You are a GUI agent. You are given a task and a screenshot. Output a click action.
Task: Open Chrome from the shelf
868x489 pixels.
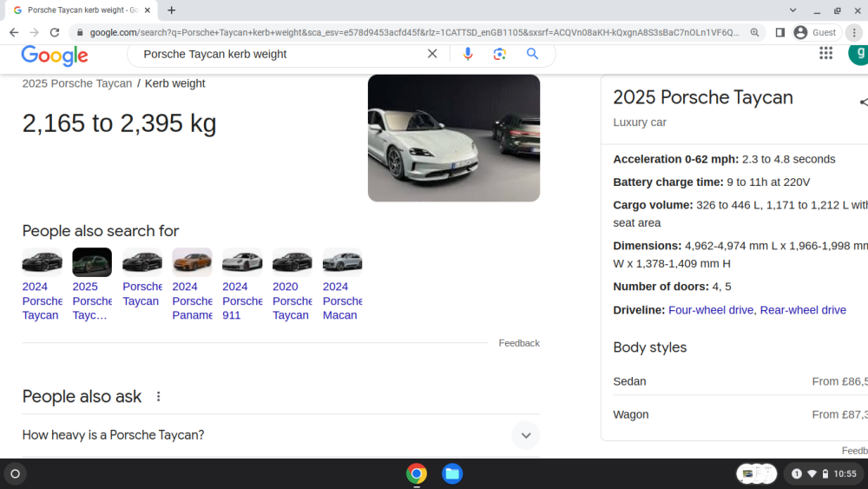pos(417,474)
